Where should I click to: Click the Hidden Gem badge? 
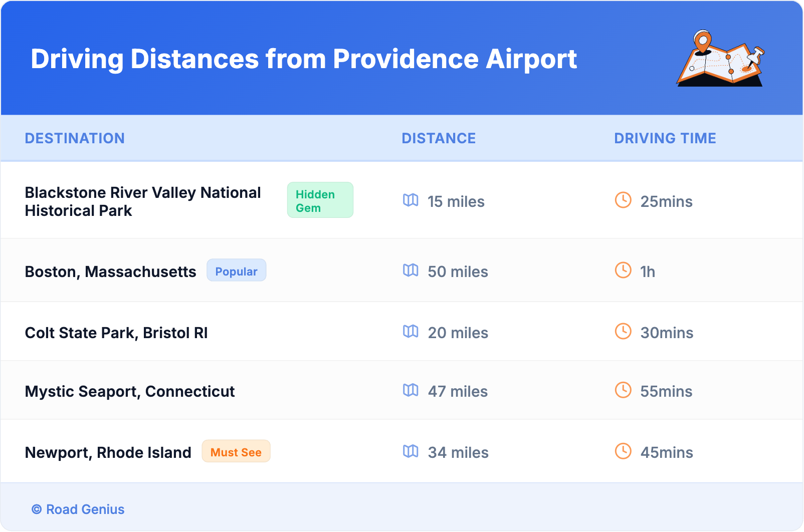(320, 200)
